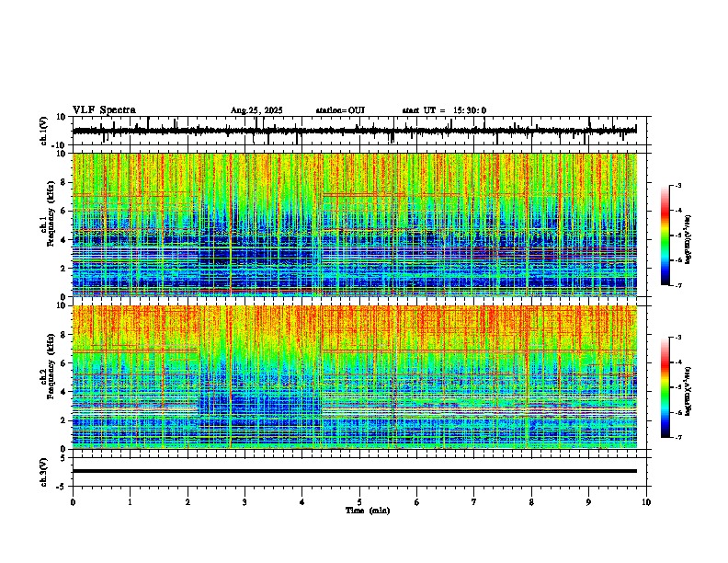Click tick label "7" on the Time axis
The height and width of the screenshot is (563, 728).
click(x=474, y=502)
